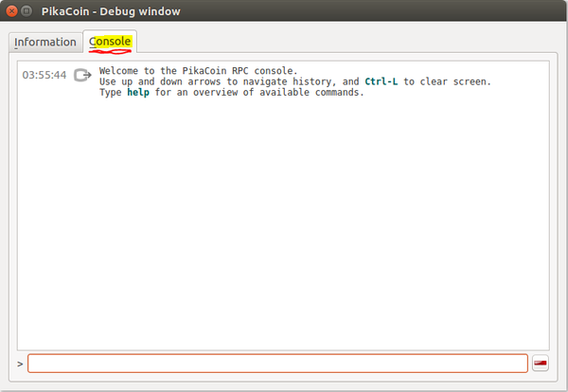The width and height of the screenshot is (568, 392).
Task: Click the bold 'help' command text
Action: tap(138, 93)
